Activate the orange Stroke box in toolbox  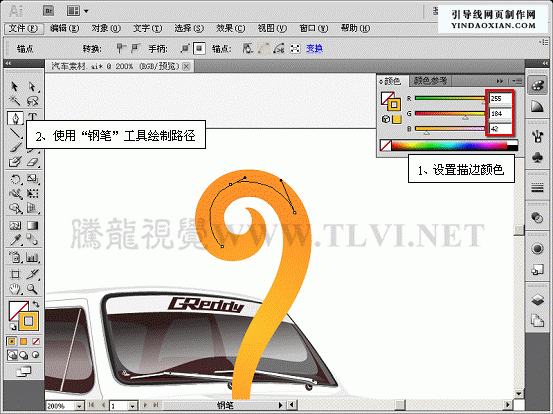tap(29, 321)
